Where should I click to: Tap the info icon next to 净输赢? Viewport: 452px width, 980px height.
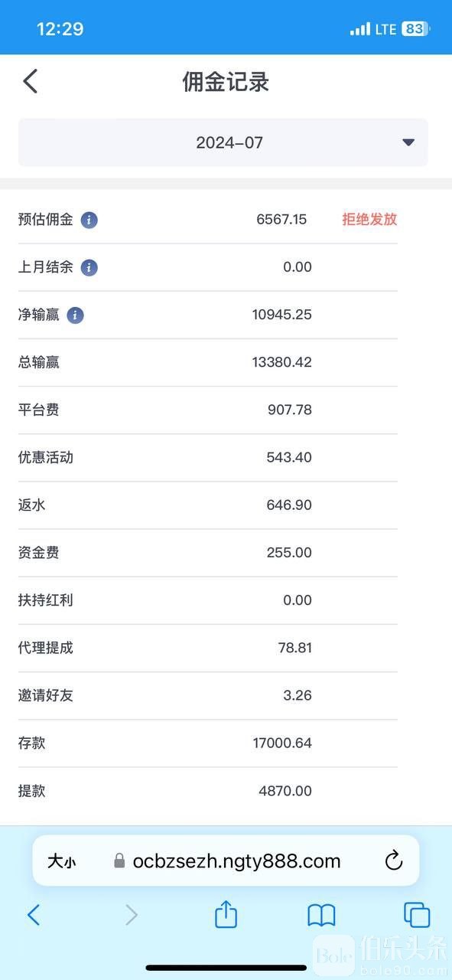click(75, 315)
